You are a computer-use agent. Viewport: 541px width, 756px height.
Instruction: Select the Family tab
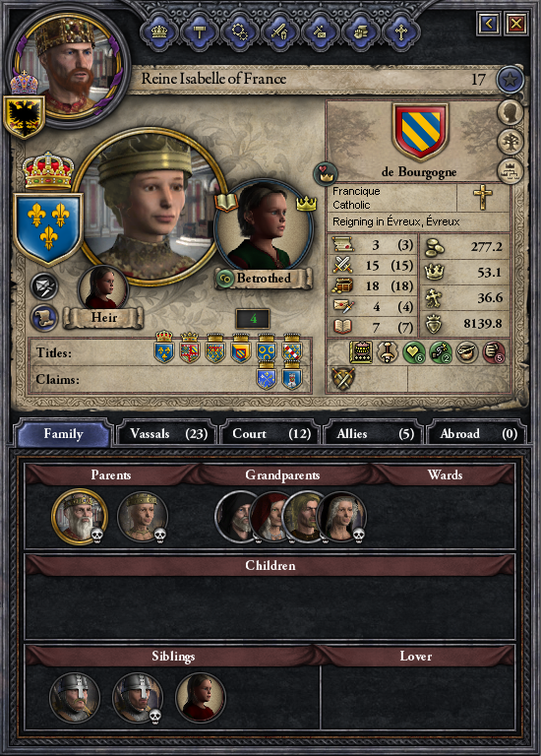(x=63, y=433)
